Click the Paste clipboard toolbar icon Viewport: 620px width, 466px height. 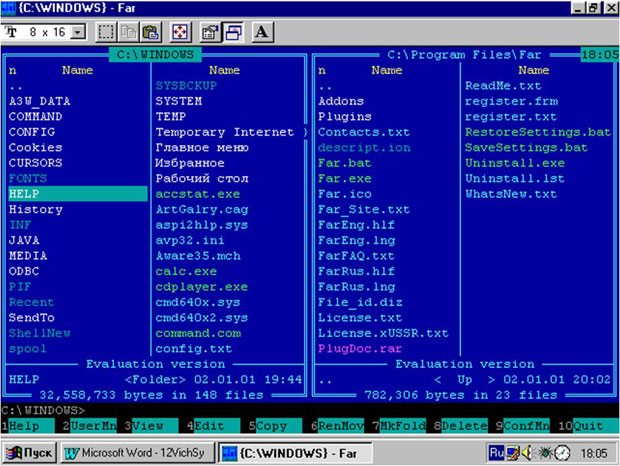[x=151, y=32]
